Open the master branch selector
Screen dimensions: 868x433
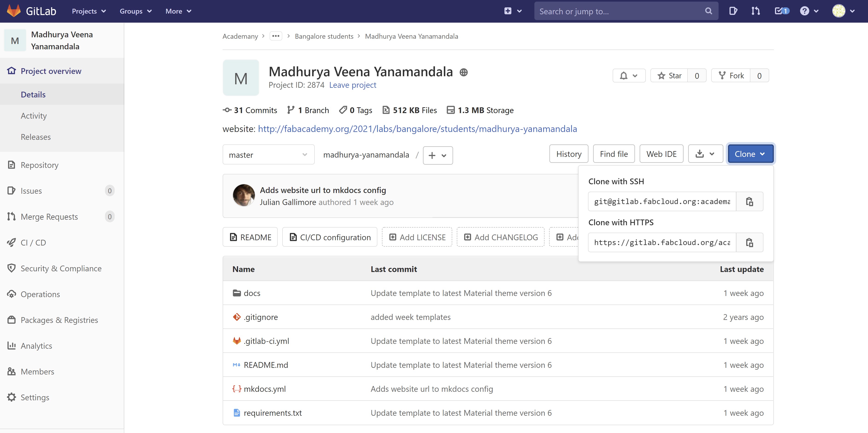[x=268, y=155]
